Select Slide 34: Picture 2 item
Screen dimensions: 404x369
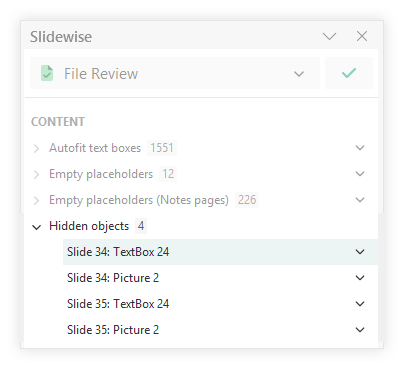coord(220,278)
